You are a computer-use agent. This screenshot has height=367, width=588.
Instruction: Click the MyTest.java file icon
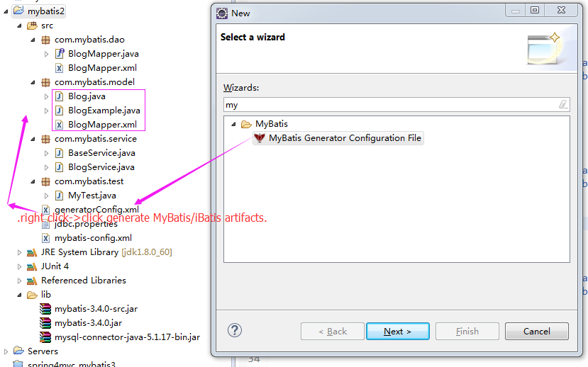point(60,196)
